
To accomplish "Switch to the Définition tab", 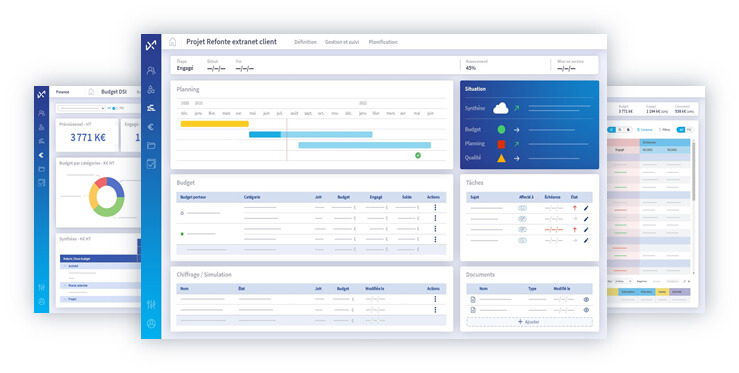I will pos(305,42).
